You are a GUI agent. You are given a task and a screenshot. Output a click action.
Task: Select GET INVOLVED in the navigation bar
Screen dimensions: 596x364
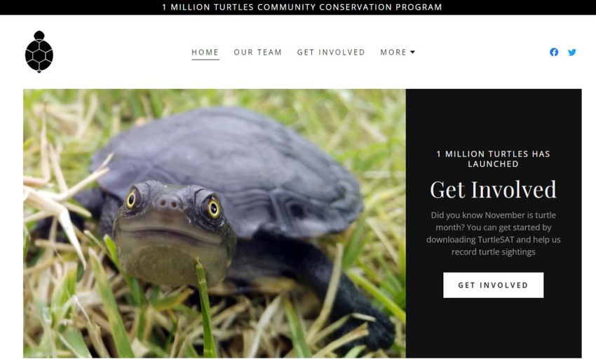[x=331, y=52]
